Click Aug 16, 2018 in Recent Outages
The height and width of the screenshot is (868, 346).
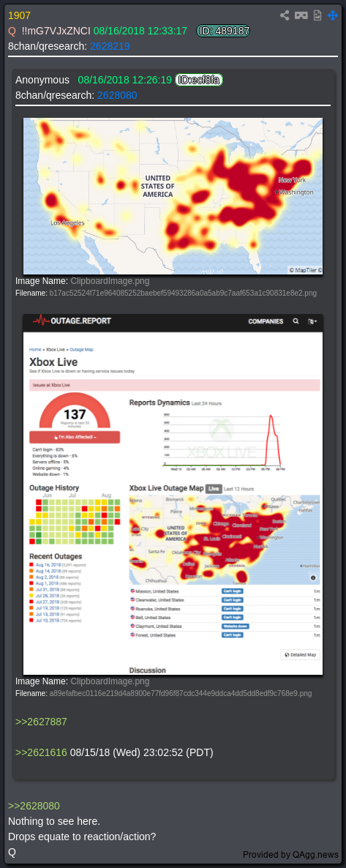coord(47,565)
